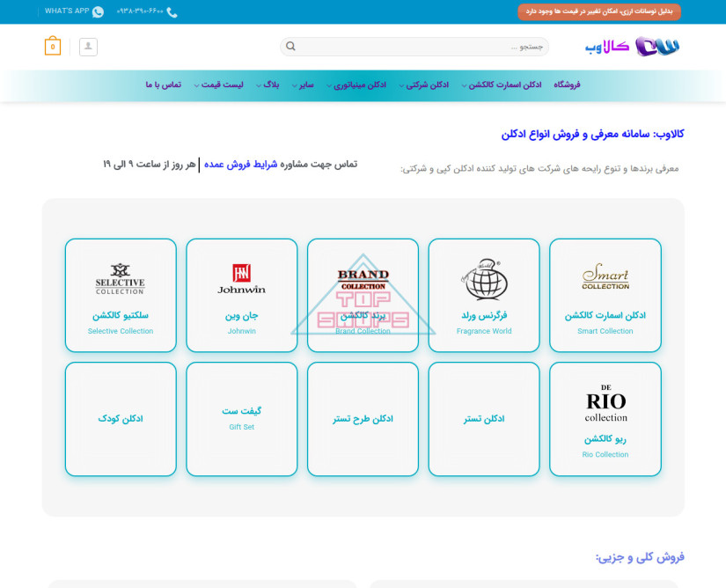Open the Smart Collection brand card
Image resolution: width=726 pixels, height=588 pixels.
click(x=605, y=295)
